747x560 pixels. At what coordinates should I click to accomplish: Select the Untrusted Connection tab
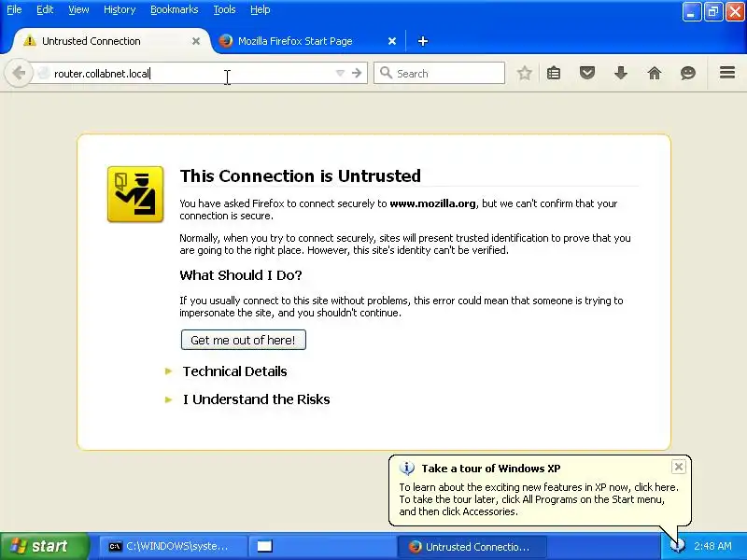[110, 41]
